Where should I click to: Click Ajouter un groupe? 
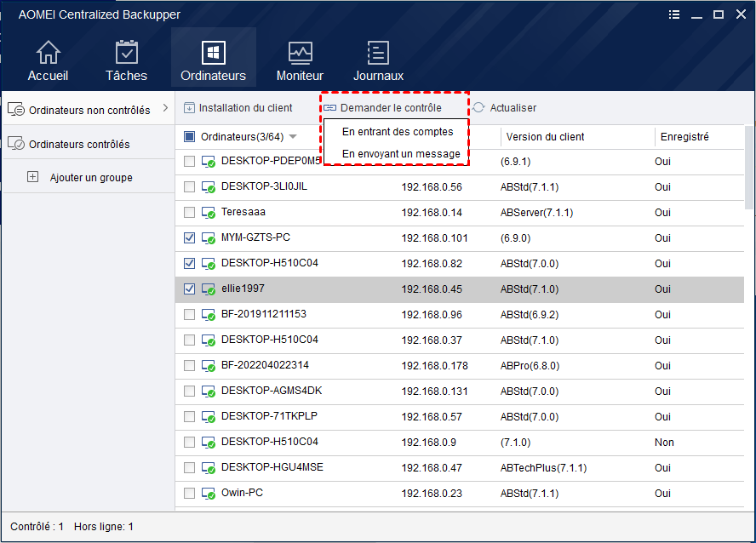click(x=91, y=177)
